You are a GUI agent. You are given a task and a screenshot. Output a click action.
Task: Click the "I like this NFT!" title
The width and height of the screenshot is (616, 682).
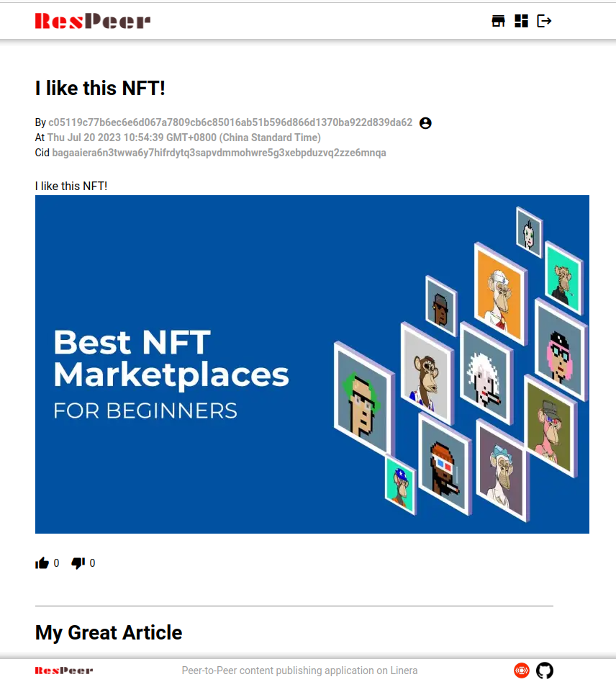100,89
